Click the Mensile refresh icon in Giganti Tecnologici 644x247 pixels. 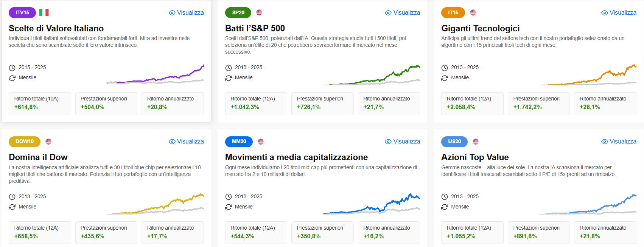pyautogui.click(x=445, y=78)
